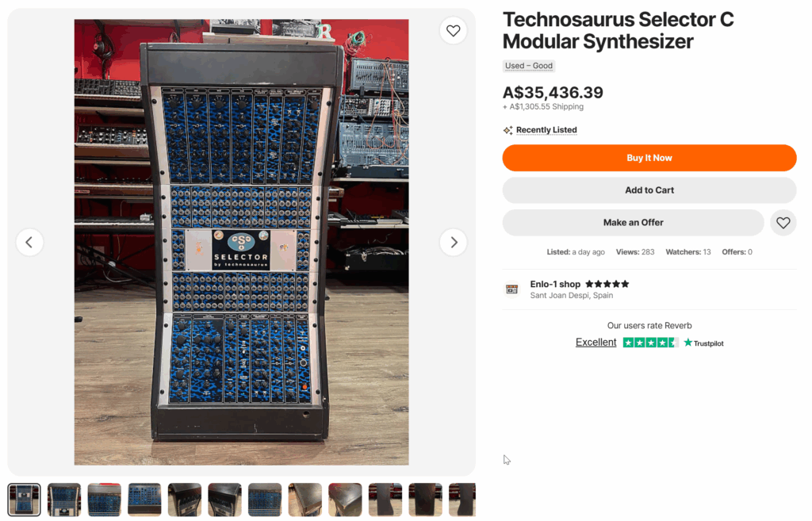The image size is (812, 521).
Task: Select the last visible thumbnail in strip
Action: click(x=462, y=500)
